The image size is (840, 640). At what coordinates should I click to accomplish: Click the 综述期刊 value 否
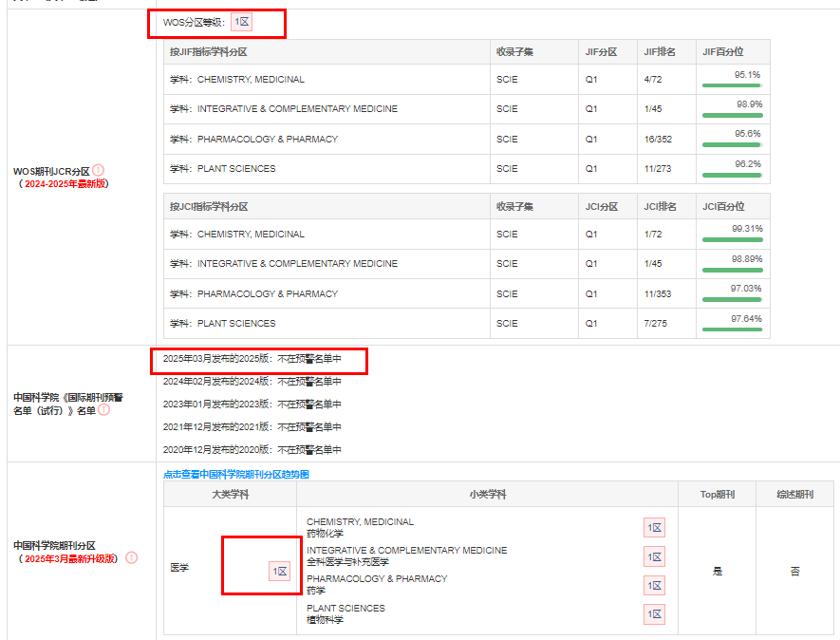click(794, 572)
